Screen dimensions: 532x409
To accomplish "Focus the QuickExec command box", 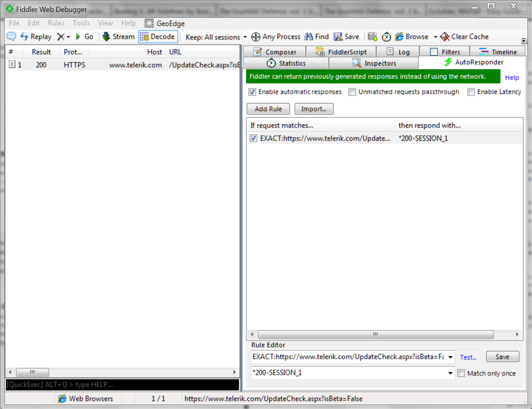I will click(x=122, y=385).
